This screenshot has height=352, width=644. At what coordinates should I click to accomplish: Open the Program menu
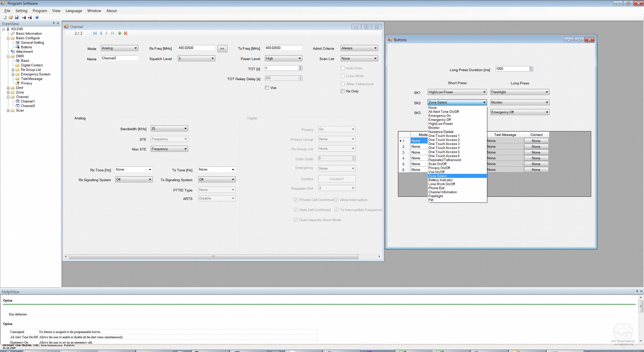click(x=40, y=11)
